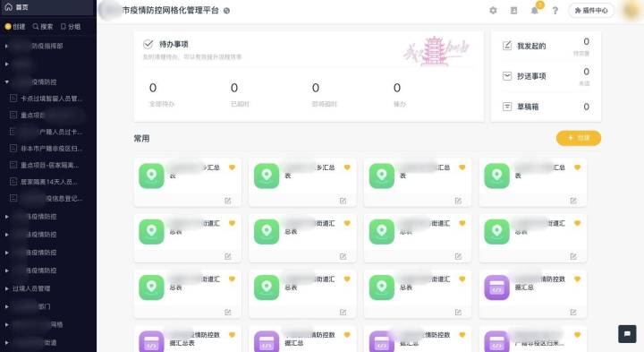644x352 pixels.
Task: Open the 我发起的 item
Action: point(531,46)
